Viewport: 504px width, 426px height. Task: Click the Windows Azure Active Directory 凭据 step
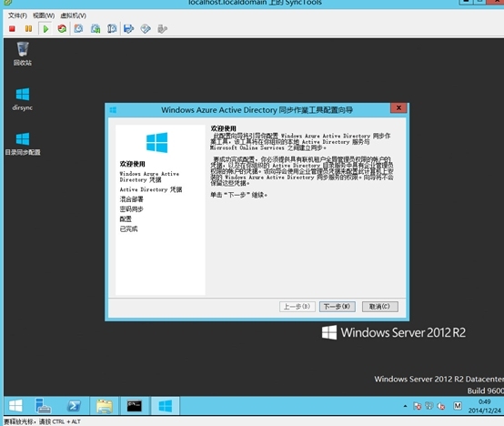(x=149, y=177)
